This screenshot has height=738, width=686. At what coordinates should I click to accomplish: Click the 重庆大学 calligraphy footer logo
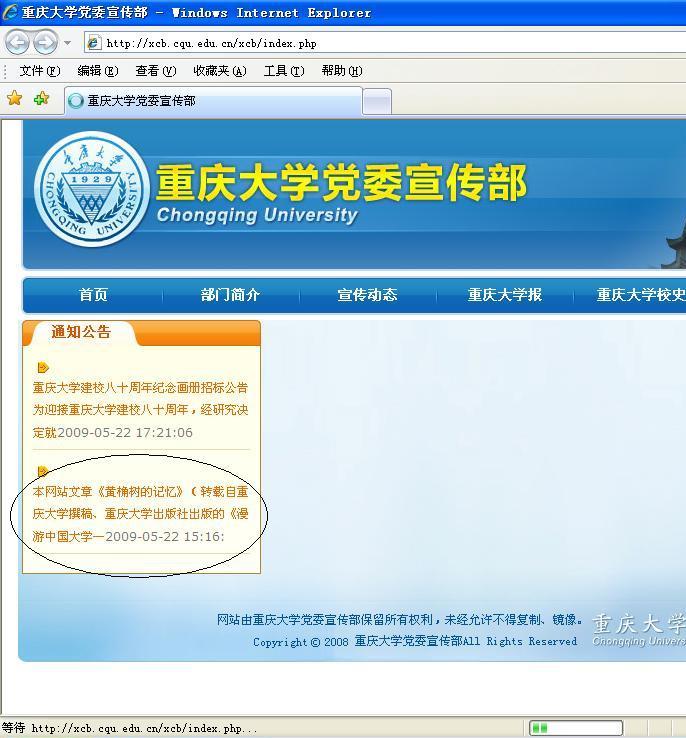pos(639,630)
